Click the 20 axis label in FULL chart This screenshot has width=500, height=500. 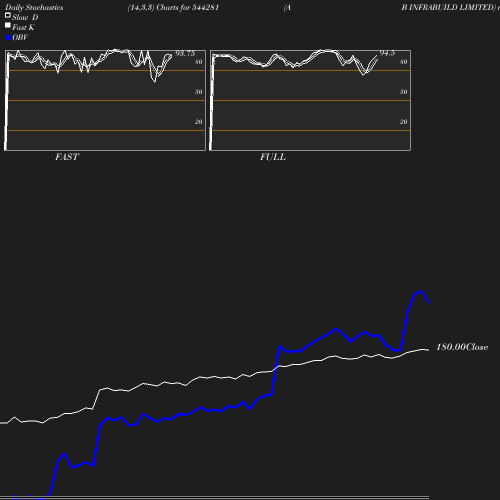pyautogui.click(x=403, y=122)
